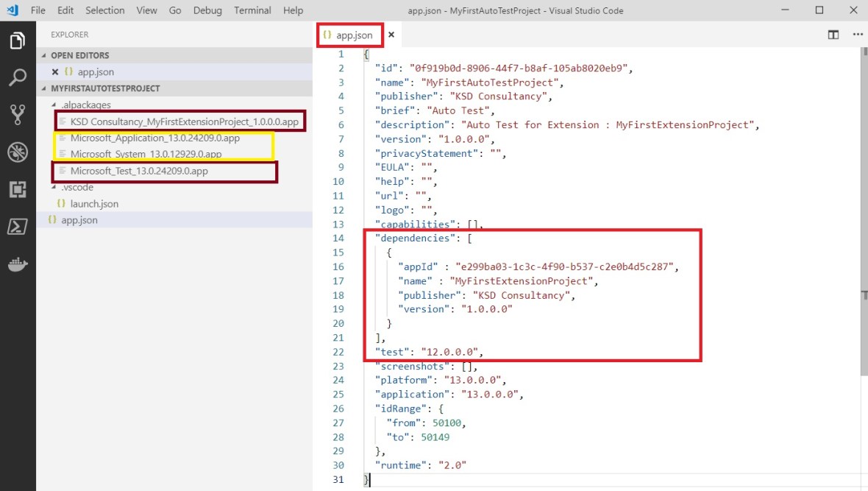
Task: Open the Debug view icon
Action: pos(18,152)
